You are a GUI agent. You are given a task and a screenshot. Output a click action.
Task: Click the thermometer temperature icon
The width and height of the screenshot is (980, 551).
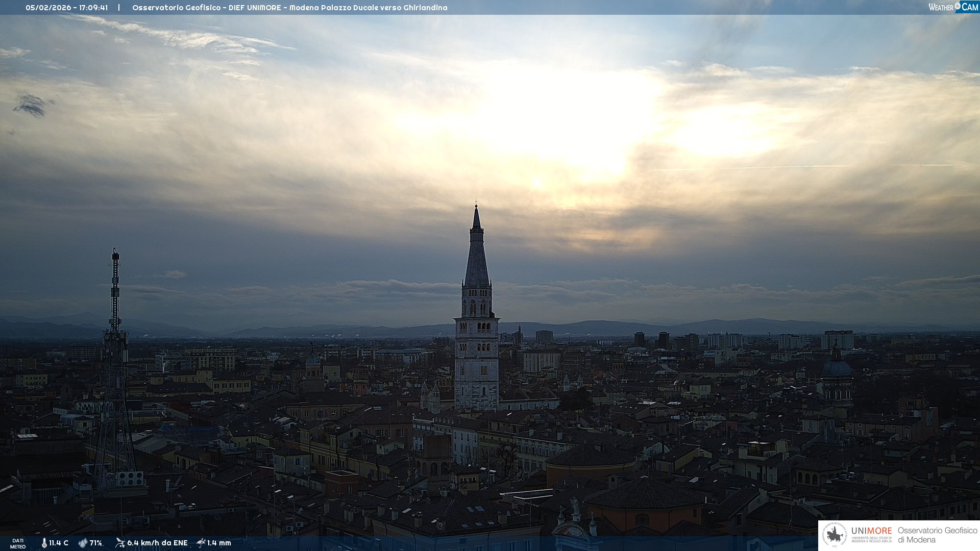pos(44,543)
